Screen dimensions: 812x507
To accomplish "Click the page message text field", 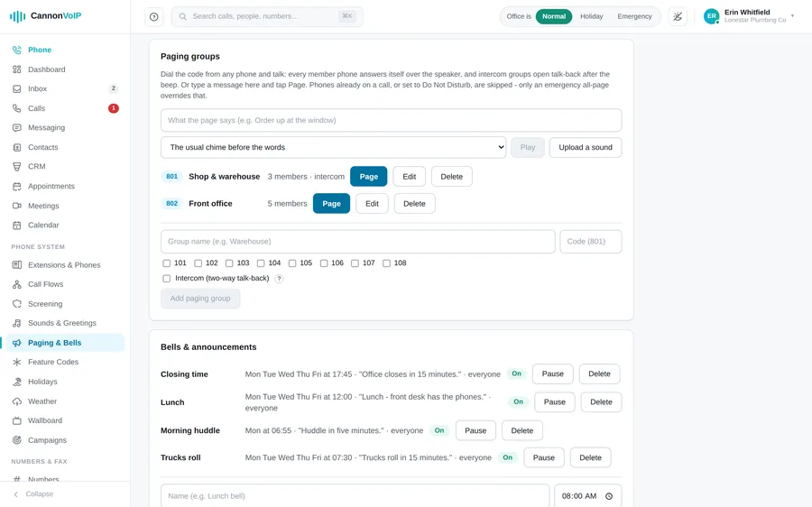I will coord(391,120).
